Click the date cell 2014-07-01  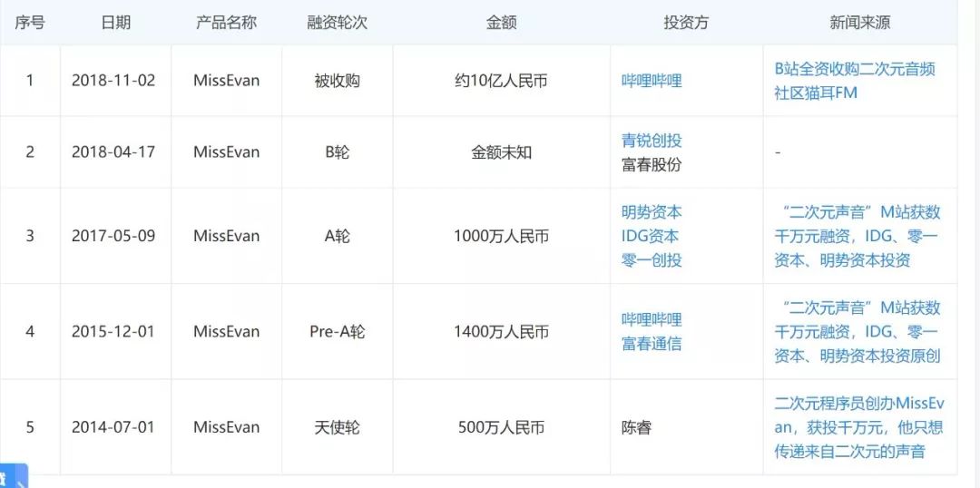113,427
